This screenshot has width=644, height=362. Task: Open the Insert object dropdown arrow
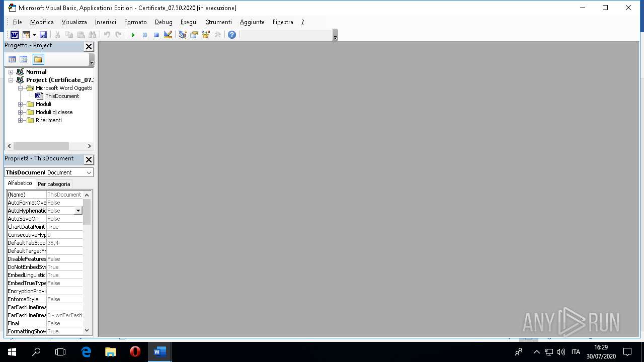click(34, 35)
